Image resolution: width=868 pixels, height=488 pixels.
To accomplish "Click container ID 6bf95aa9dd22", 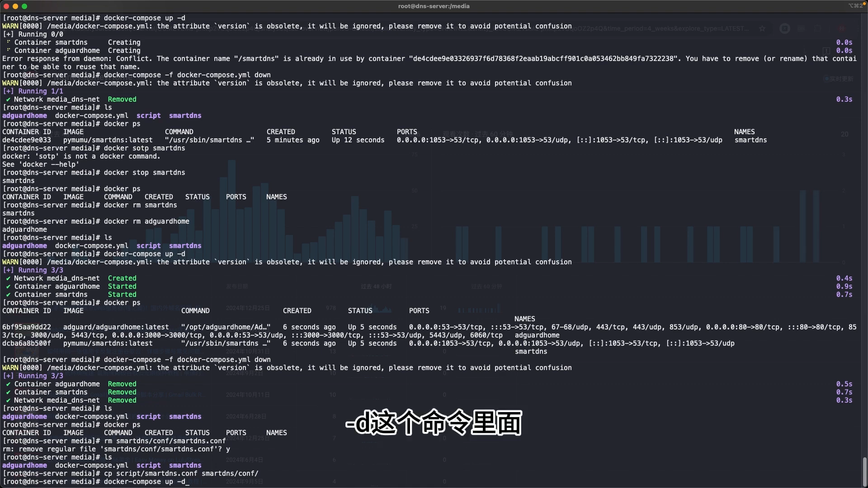I will point(27,327).
